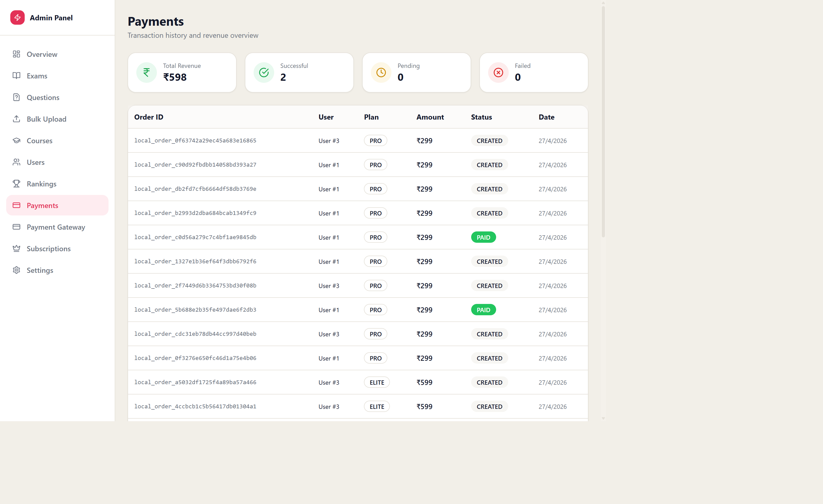Viewport: 823px width, 504px height.
Task: Open the Settings page
Action: tap(57, 270)
